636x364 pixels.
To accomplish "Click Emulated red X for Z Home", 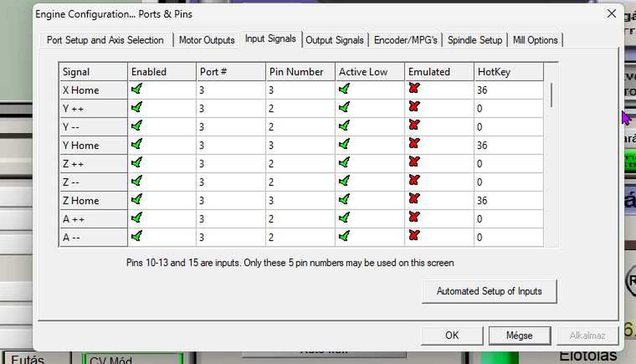I will tap(414, 199).
